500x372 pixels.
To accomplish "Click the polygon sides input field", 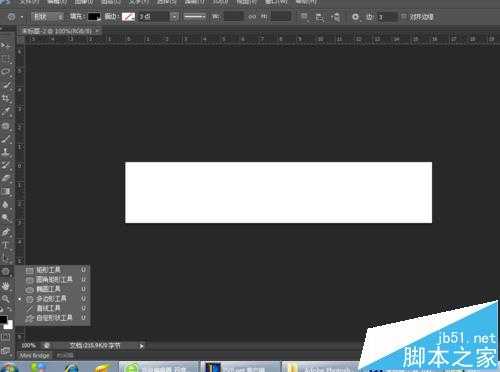I will coord(387,16).
